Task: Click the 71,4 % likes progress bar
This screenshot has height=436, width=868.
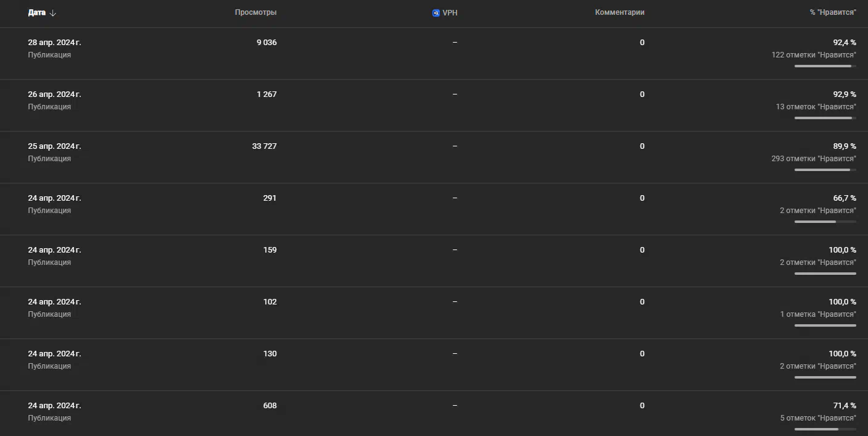Action: point(825,429)
